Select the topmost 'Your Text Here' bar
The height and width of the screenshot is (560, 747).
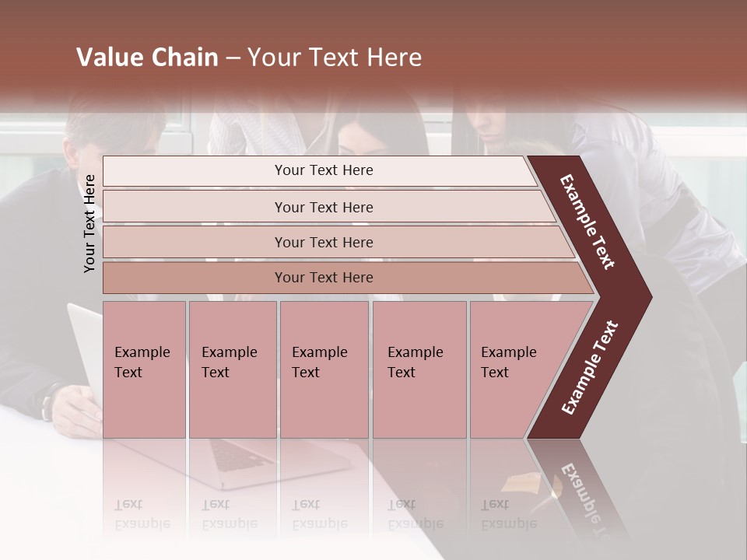click(320, 171)
